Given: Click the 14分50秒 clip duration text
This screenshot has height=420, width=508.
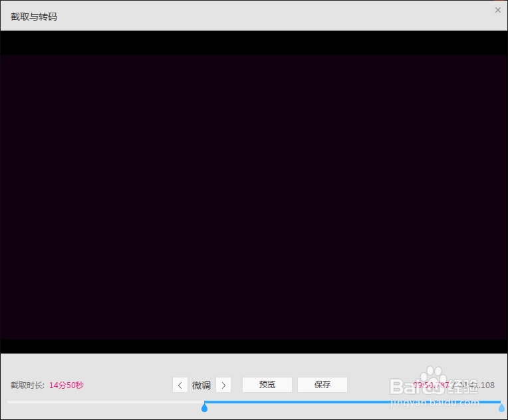Looking at the screenshot, I should pos(66,385).
